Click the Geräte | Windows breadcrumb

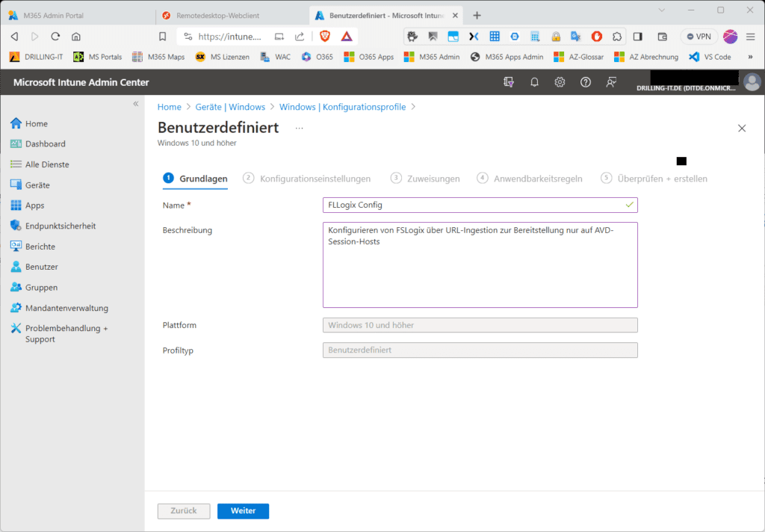(x=230, y=107)
